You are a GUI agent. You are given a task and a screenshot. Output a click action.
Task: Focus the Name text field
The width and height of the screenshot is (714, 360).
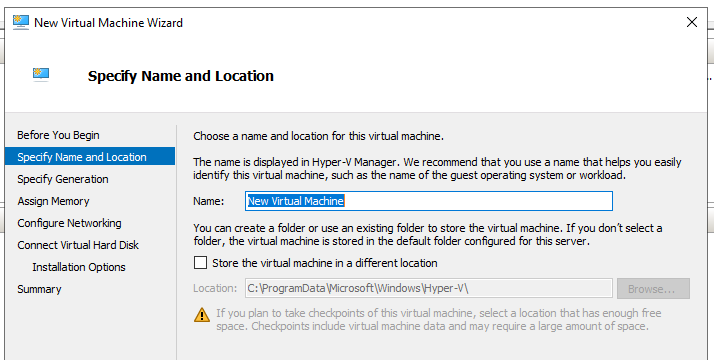coord(429,201)
